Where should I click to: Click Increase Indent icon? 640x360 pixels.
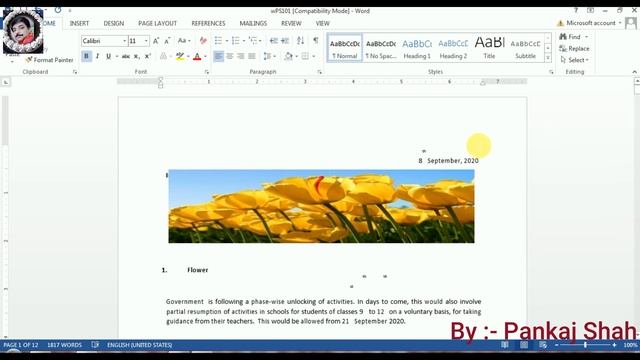[x=285, y=40]
